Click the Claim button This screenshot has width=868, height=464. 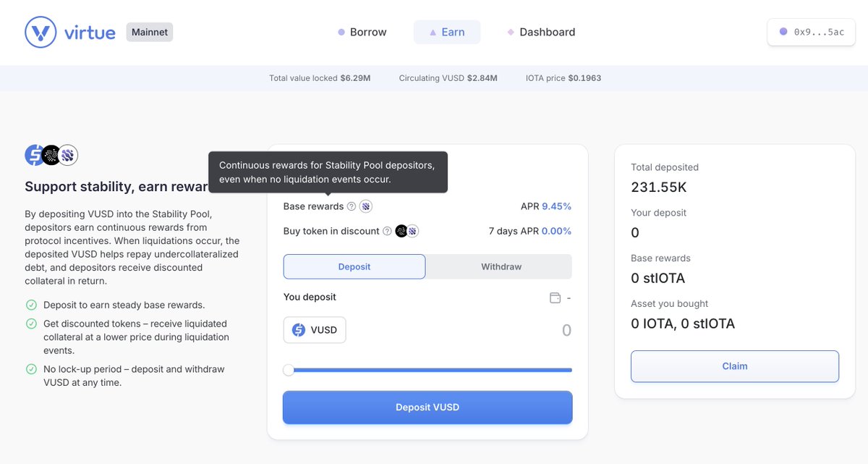tap(735, 366)
